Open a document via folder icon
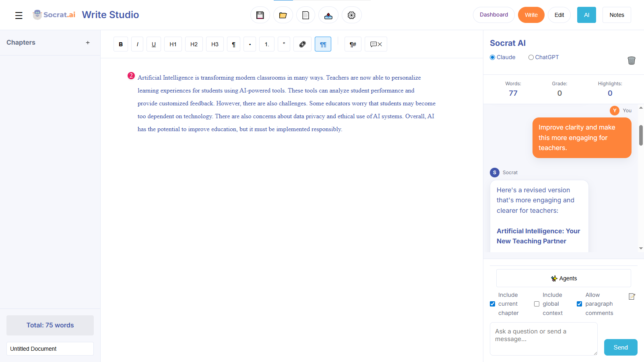 283,15
